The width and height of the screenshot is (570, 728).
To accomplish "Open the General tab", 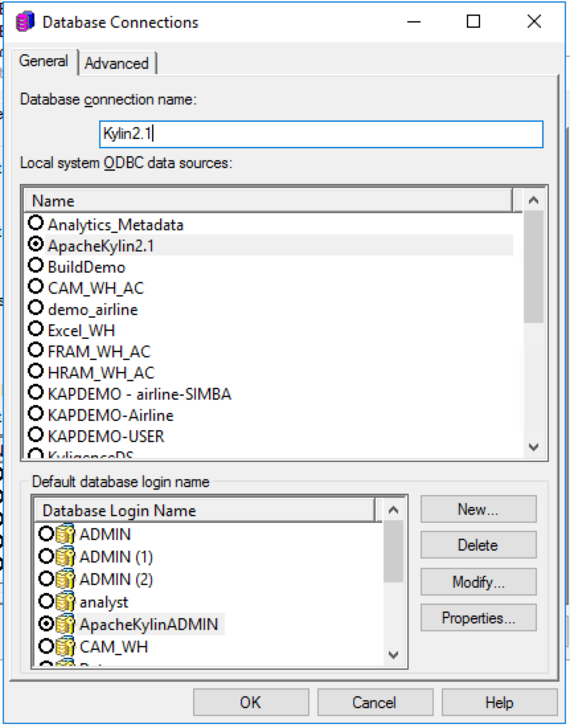I will pyautogui.click(x=44, y=62).
